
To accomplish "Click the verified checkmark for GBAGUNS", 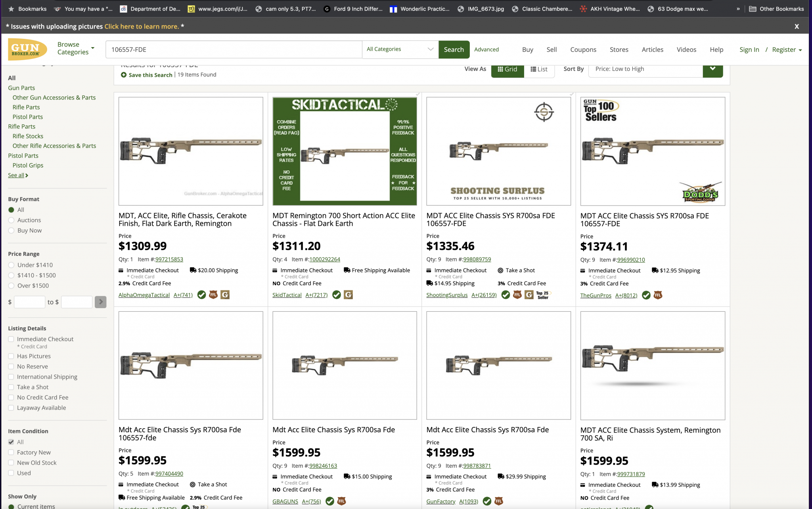I will click(330, 501).
